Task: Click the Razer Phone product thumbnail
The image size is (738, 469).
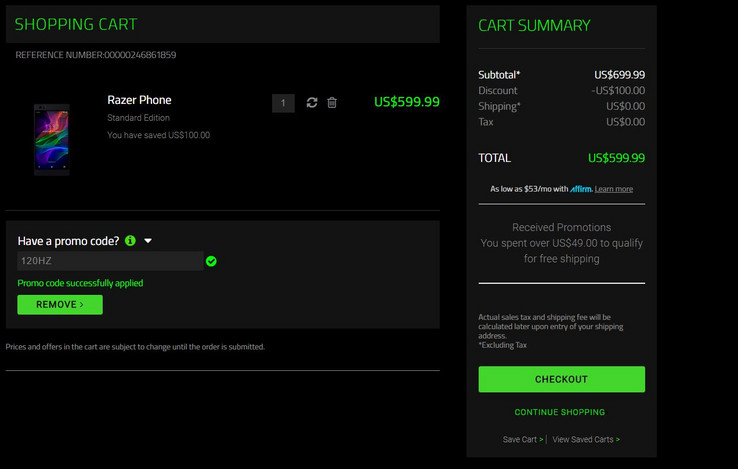Action: [52, 140]
